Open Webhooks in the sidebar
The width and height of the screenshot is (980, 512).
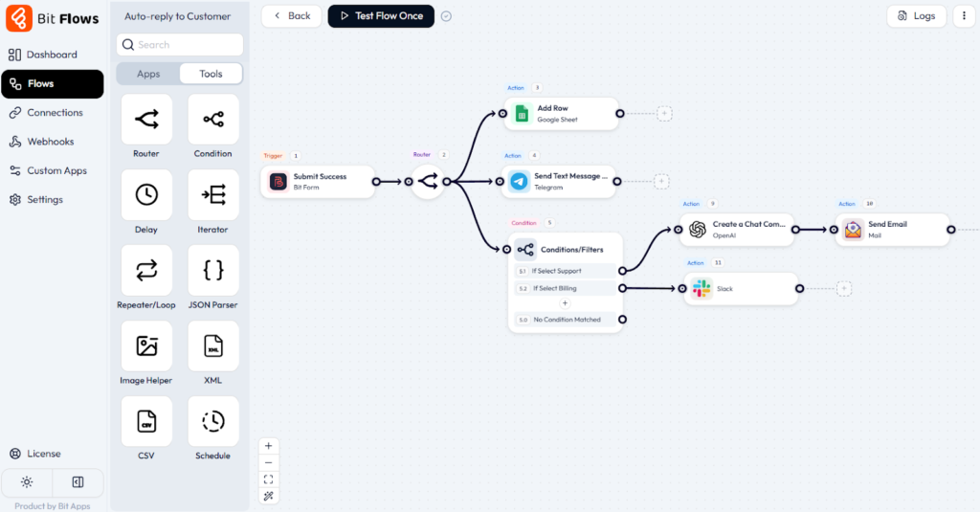49,142
